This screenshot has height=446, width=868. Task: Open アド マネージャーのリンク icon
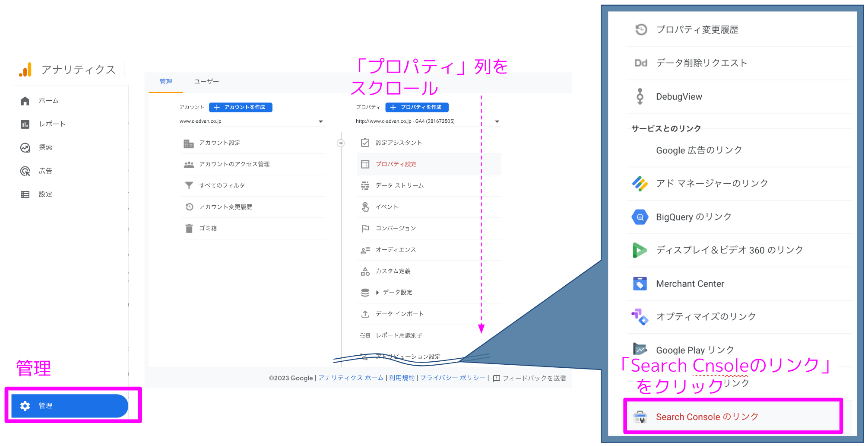(x=640, y=184)
